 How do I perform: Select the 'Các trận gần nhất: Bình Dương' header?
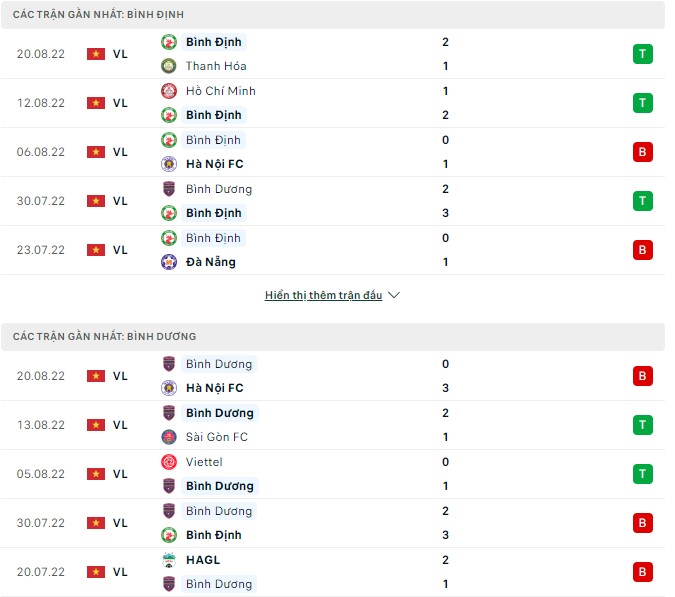(104, 337)
